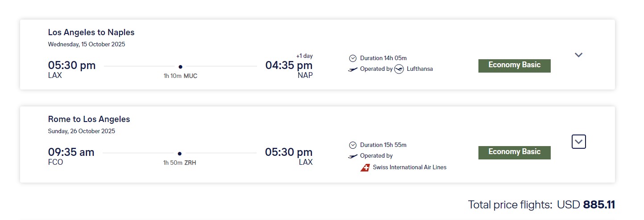Click the Rome to Los Angeles heading

(x=89, y=119)
